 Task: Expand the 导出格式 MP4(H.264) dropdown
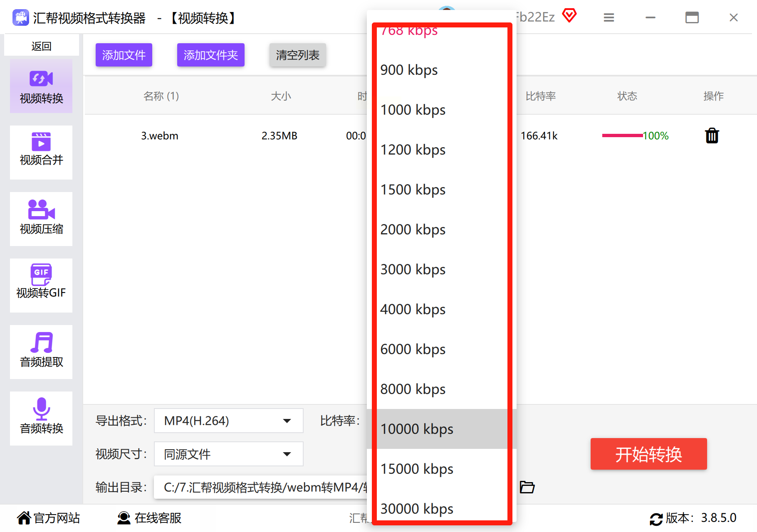tap(229, 421)
